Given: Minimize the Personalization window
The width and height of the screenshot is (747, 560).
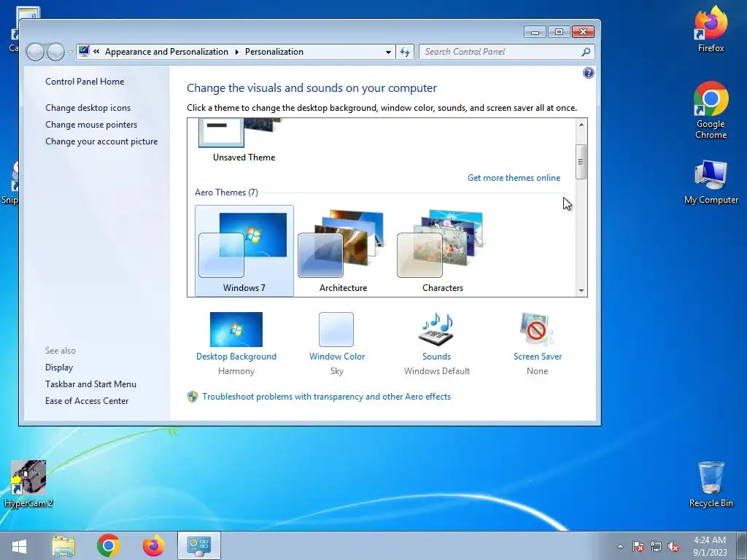Looking at the screenshot, I should (x=535, y=31).
